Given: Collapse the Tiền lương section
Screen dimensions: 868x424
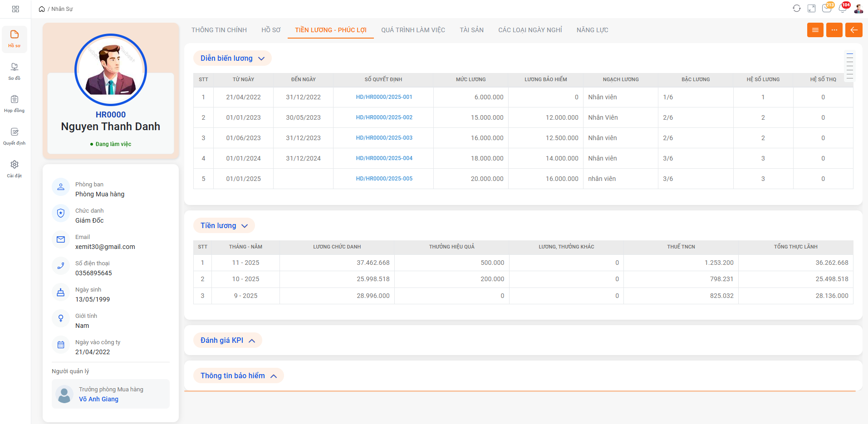Looking at the screenshot, I should (224, 226).
